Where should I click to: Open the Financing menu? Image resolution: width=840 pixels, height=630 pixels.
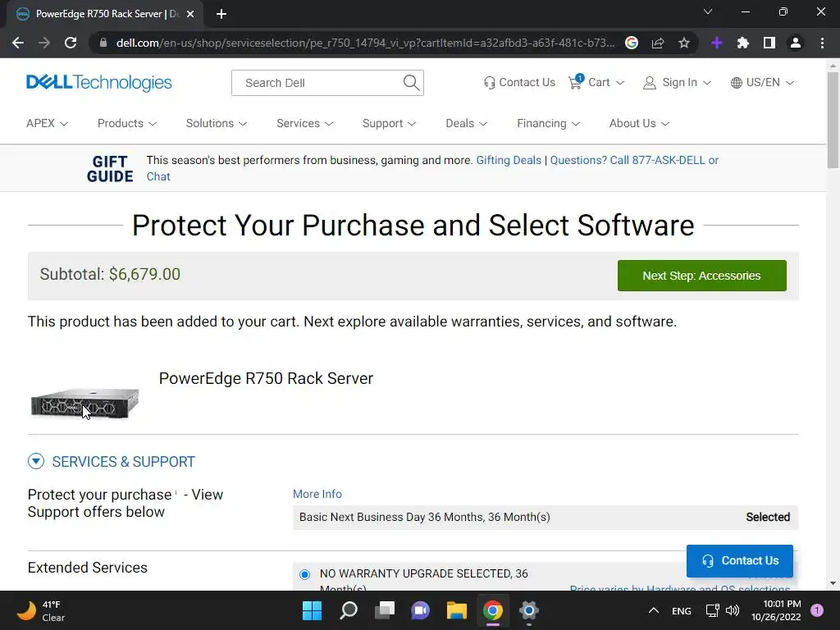click(x=549, y=123)
